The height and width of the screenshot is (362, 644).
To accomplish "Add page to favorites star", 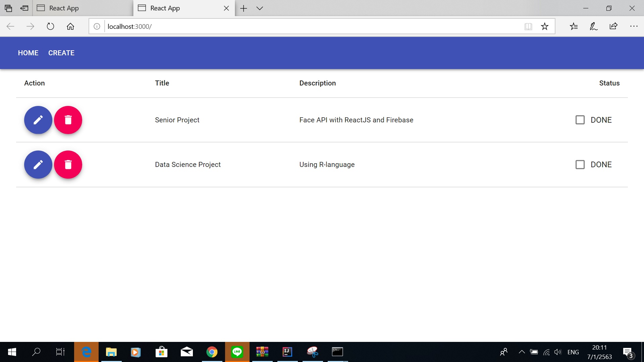I will 545,26.
